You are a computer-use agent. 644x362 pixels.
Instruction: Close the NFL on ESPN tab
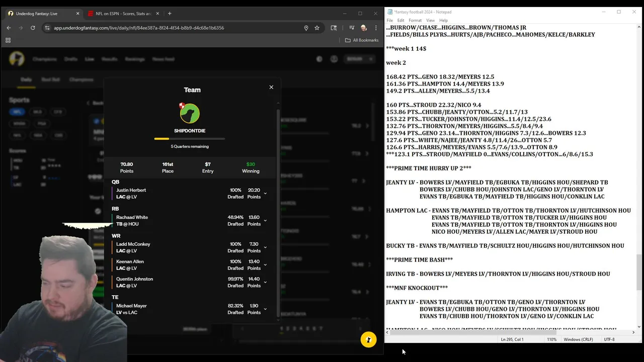pyautogui.click(x=157, y=14)
